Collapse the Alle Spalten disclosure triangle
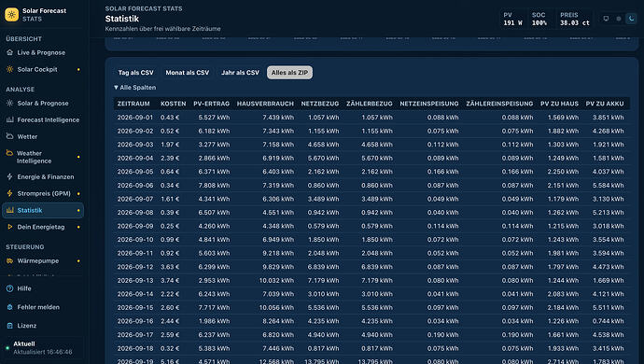644x364 pixels. (x=116, y=88)
